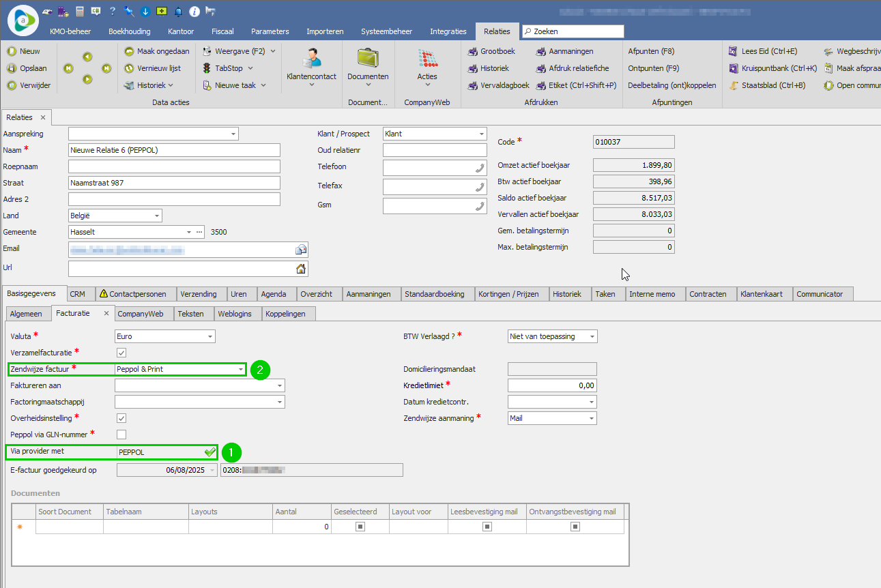This screenshot has width=881, height=588.
Task: Expand the Klant / Prospect dropdown
Action: [x=481, y=134]
